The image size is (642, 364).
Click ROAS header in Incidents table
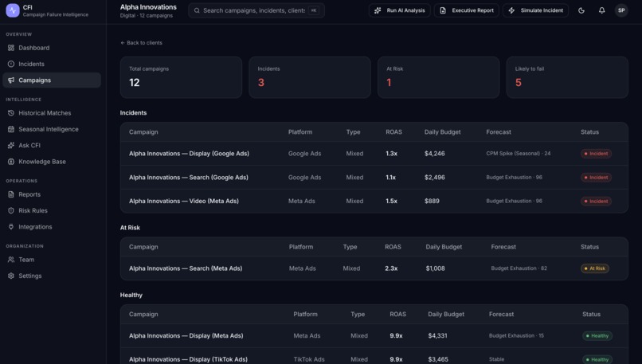393,132
